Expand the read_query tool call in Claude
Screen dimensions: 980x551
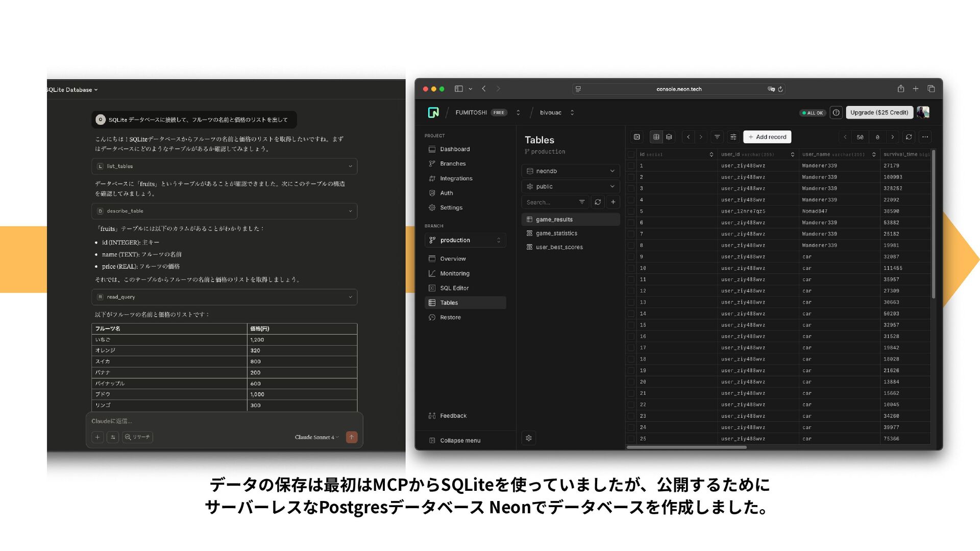point(225,297)
